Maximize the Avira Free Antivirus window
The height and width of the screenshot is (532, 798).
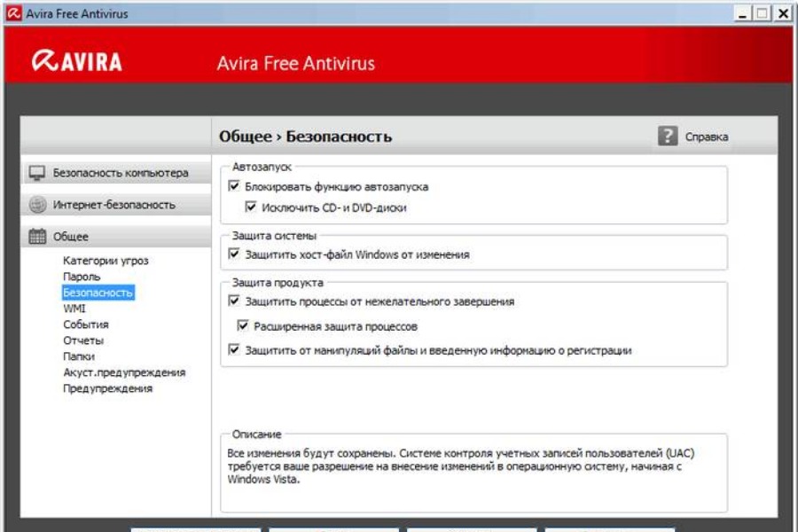[762, 14]
